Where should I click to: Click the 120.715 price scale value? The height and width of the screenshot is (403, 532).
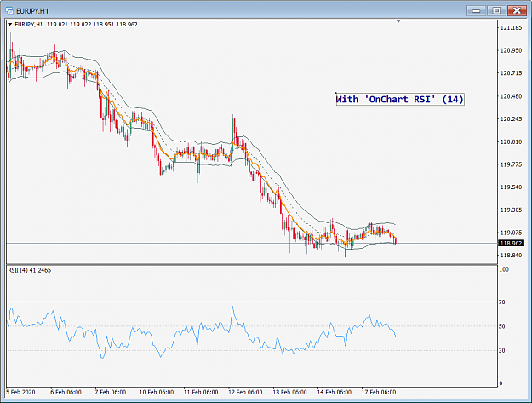[x=512, y=73]
